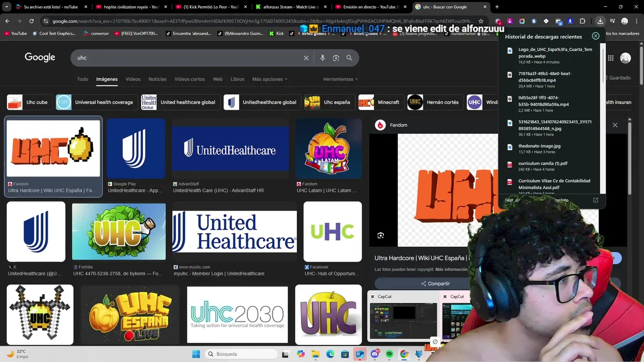Open the Más información copyright link
Viewport: 644px width, 362px height.
[x=451, y=269]
